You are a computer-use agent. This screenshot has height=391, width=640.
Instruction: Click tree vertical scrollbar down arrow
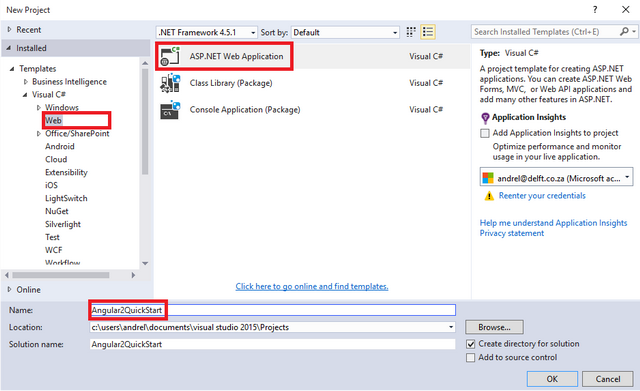tap(145, 263)
